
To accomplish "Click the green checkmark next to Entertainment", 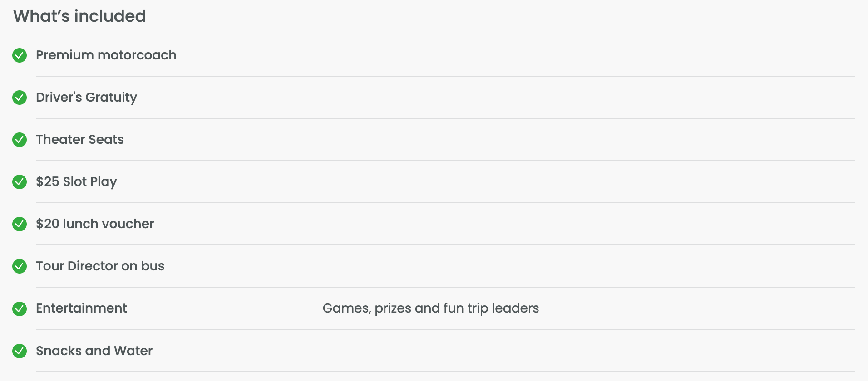I will (20, 309).
